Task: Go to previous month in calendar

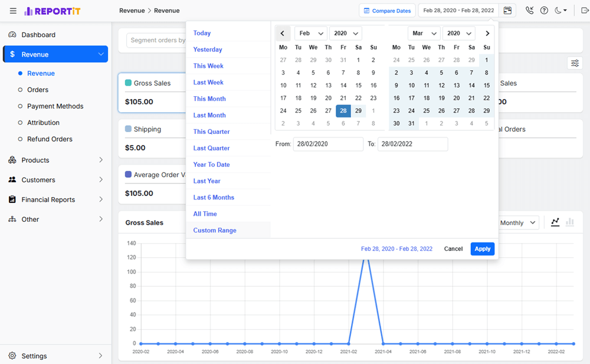Action: tap(283, 34)
